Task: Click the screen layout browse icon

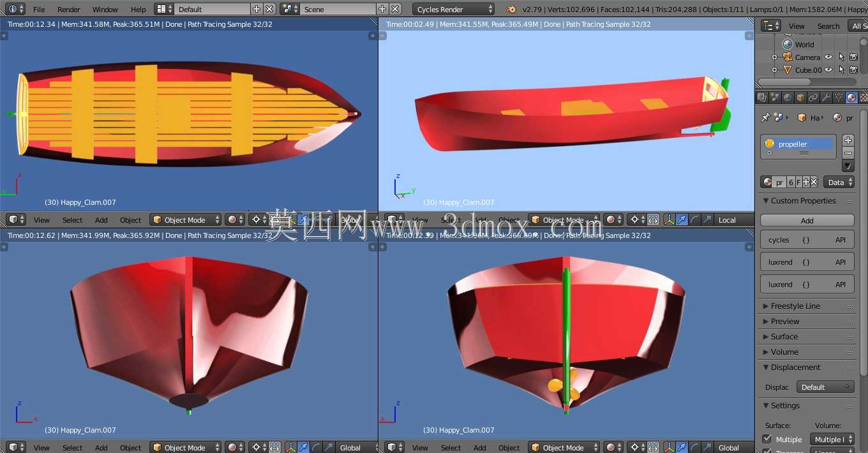Action: [164, 9]
